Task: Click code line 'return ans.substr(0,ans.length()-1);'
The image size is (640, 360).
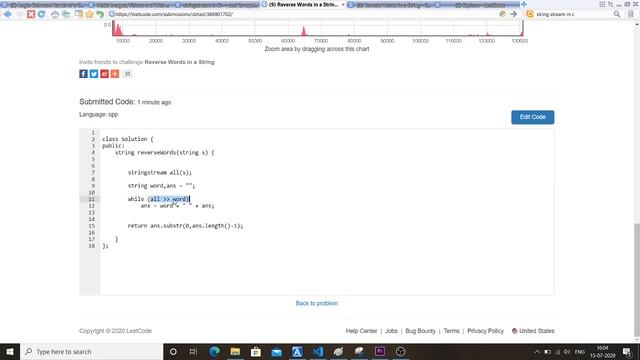Action: pos(185,226)
